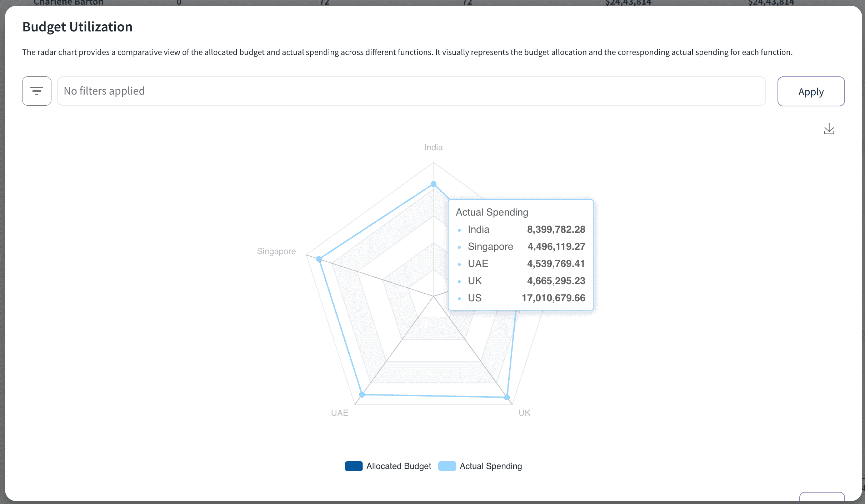Click the Charlene Barton row behind the dialog
The height and width of the screenshot is (504, 865).
69,3
